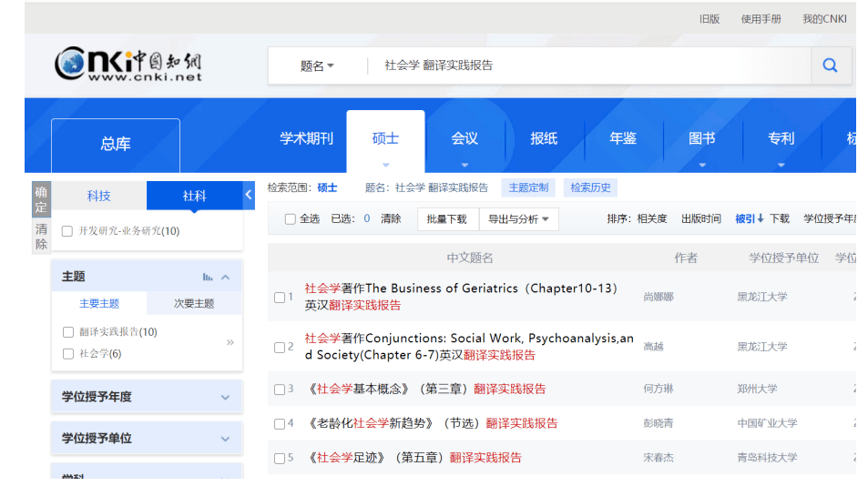Switch to the 次要主题 tab
This screenshot has width=868, height=486.
pyautogui.click(x=194, y=304)
